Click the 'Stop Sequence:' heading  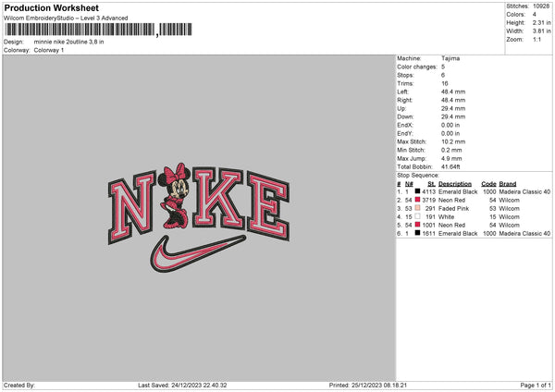click(x=418, y=176)
